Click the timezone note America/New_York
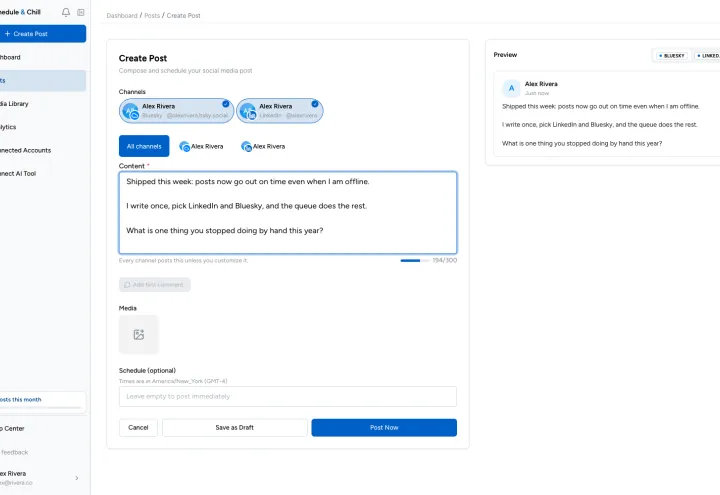 pos(173,381)
